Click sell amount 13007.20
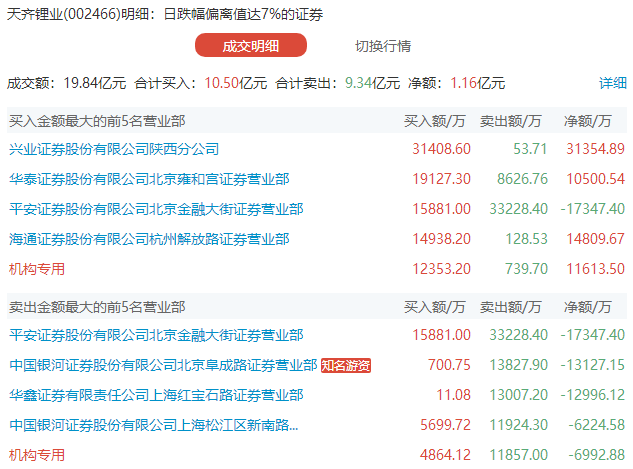Viewport: 633px width, 469px height. pos(518,395)
